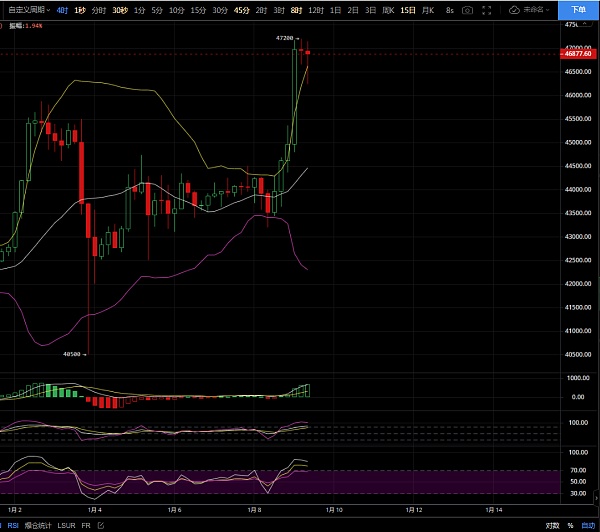This screenshot has width=600, height=532.
Task: Select the 45分 interval
Action: (241, 9)
